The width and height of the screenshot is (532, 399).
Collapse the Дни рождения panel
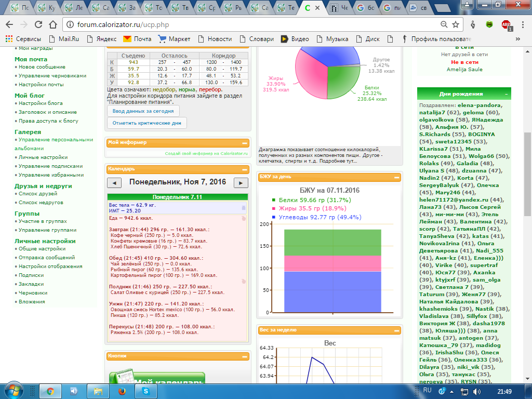point(506,95)
